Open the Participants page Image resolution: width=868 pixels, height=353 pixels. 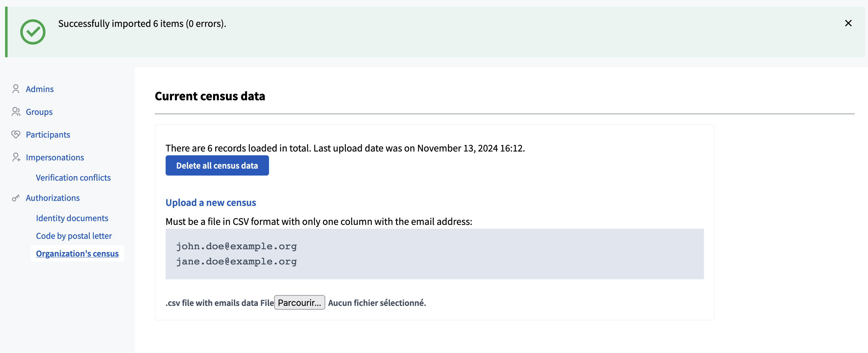click(48, 134)
